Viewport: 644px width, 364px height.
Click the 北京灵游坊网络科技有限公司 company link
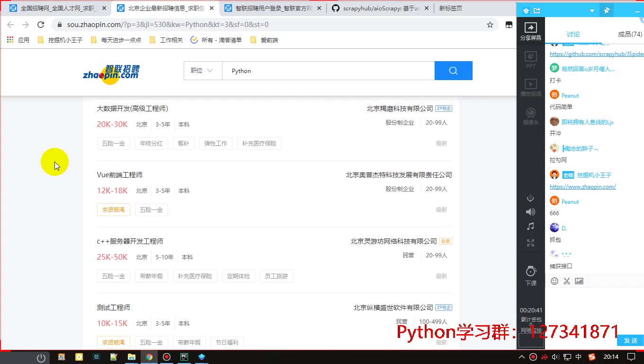[x=394, y=241]
